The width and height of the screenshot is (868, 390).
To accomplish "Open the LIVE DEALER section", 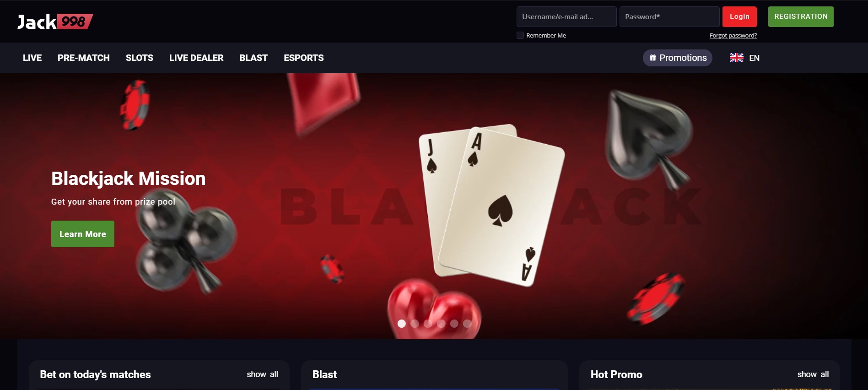I will pyautogui.click(x=196, y=58).
